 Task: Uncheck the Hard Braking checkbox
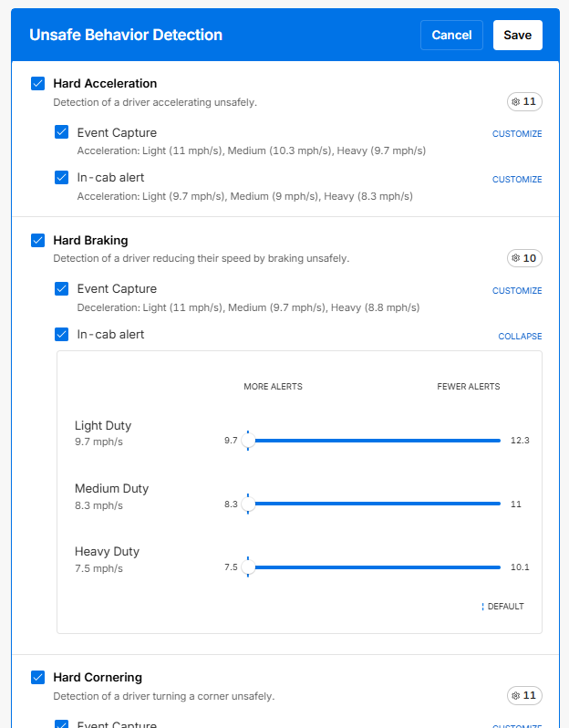point(38,241)
